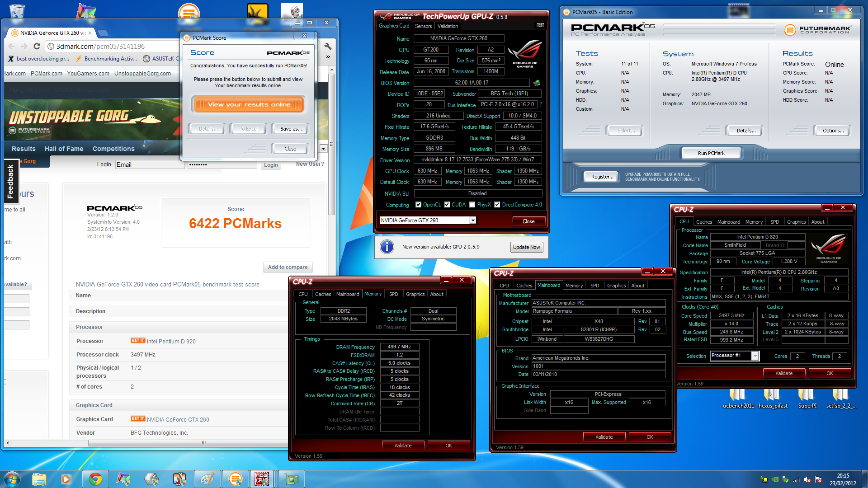The image size is (868, 488).
Task: Click the Email login input field
Action: (x=150, y=164)
